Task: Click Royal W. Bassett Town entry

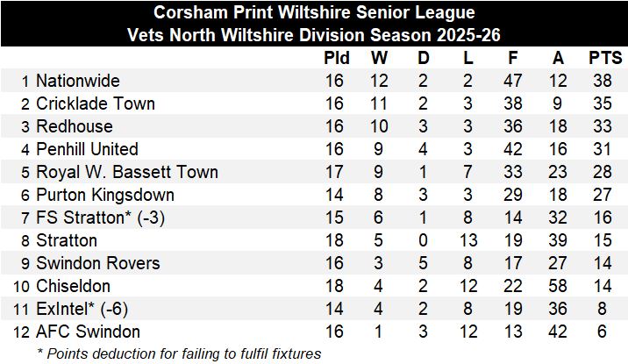Action: click(126, 172)
